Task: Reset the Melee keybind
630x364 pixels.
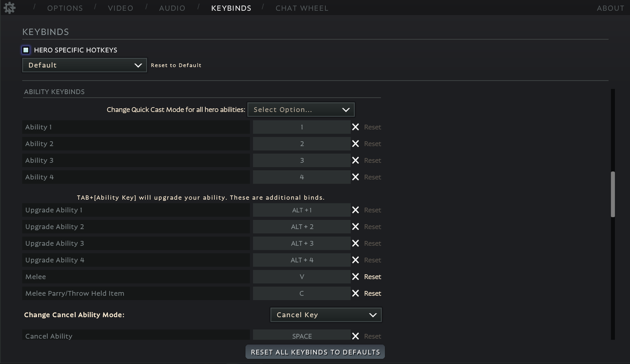Action: [373, 277]
